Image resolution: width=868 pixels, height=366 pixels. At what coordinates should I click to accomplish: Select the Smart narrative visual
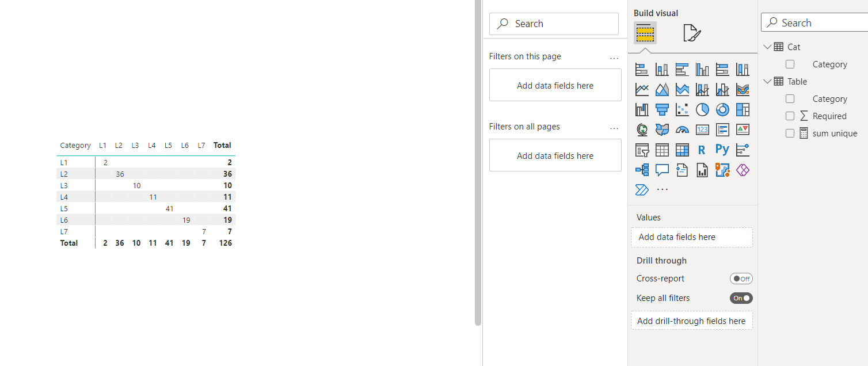682,170
